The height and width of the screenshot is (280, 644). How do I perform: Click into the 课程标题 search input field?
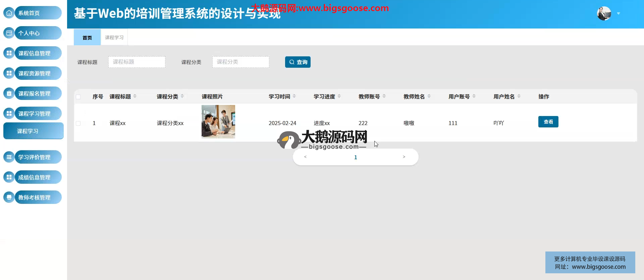click(x=137, y=62)
